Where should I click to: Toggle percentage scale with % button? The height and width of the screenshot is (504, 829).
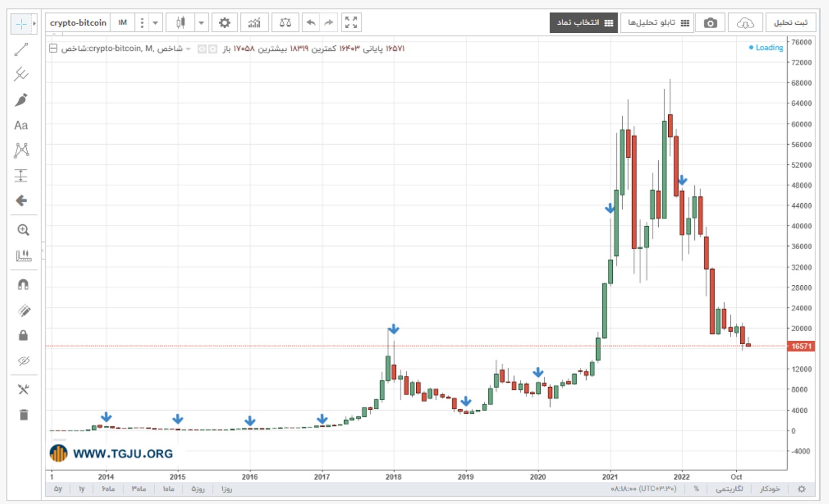click(696, 489)
